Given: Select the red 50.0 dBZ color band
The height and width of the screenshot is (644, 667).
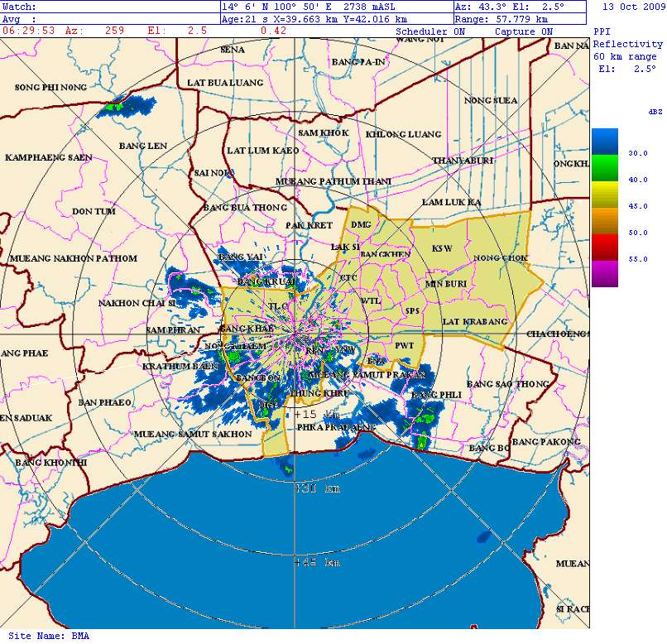Looking at the screenshot, I should 604,247.
